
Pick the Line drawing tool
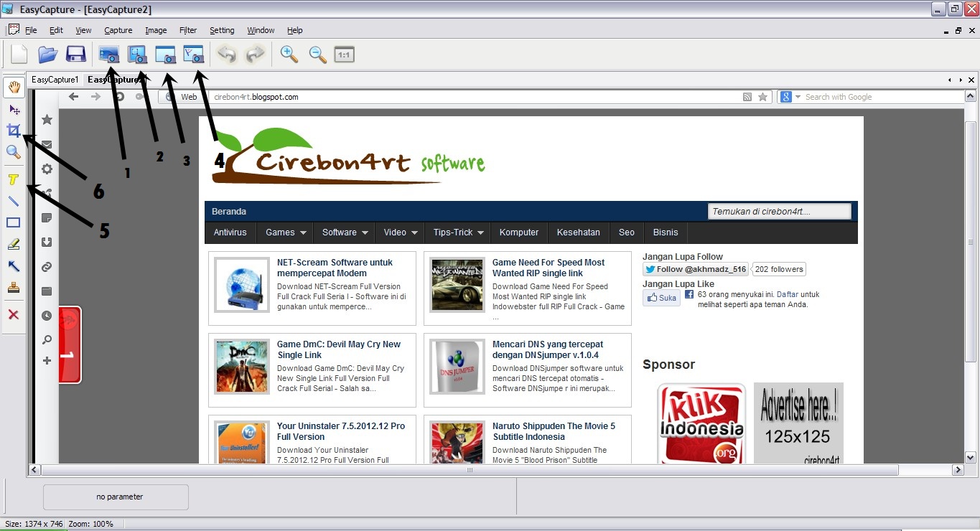13,200
